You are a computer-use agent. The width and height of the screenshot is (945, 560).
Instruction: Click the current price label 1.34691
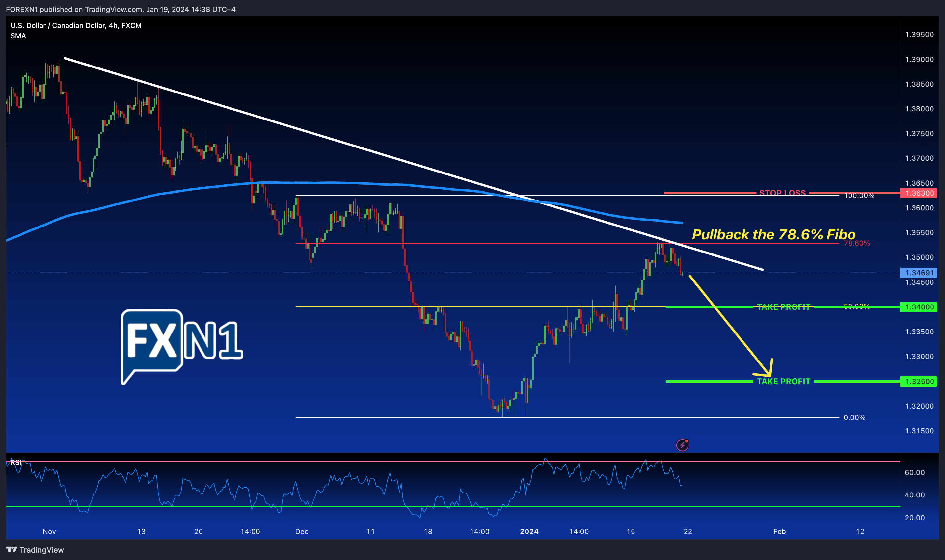coord(919,273)
